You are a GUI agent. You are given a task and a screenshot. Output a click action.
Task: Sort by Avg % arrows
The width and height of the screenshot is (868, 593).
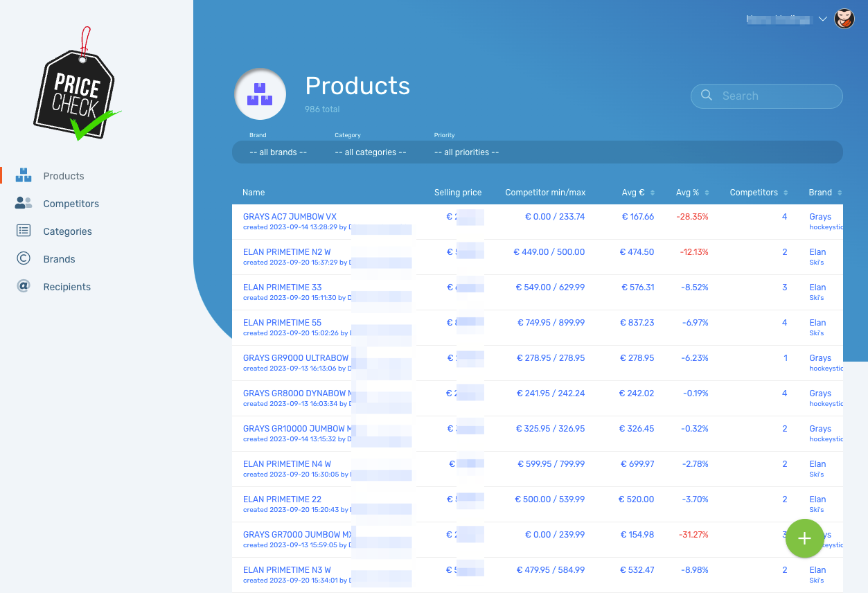pyautogui.click(x=707, y=193)
